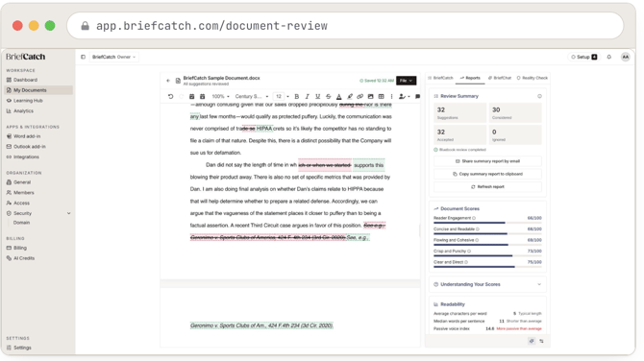The height and width of the screenshot is (361, 644).
Task: Open Dashboard in the sidebar
Action: pos(39,80)
